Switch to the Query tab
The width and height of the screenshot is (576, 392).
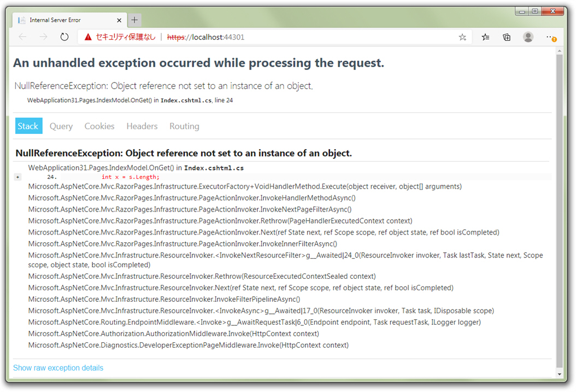61,126
